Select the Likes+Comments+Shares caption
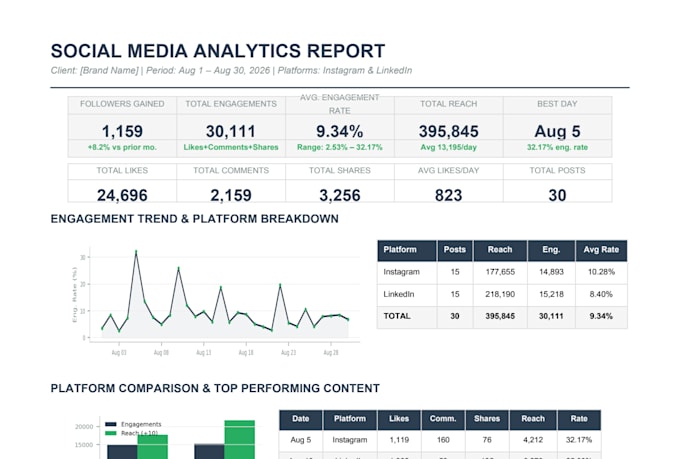This screenshot has height=459, width=680. 231,147
